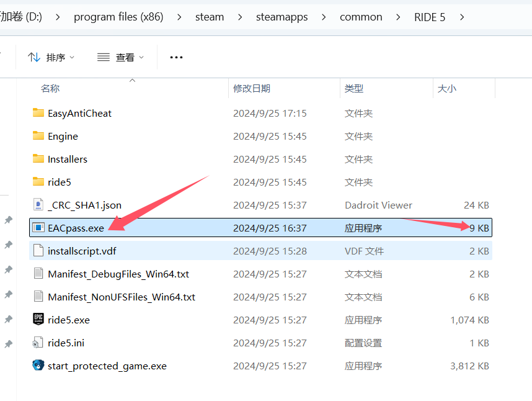The image size is (532, 401).
Task: Click the 2024/9/25 15:28 date cell
Action: point(270,251)
